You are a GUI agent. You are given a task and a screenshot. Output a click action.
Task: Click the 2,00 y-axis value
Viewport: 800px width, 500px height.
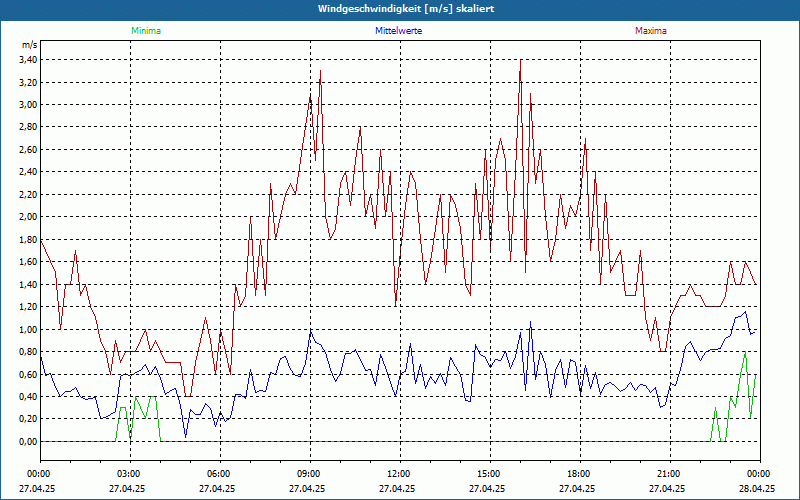tap(28, 217)
